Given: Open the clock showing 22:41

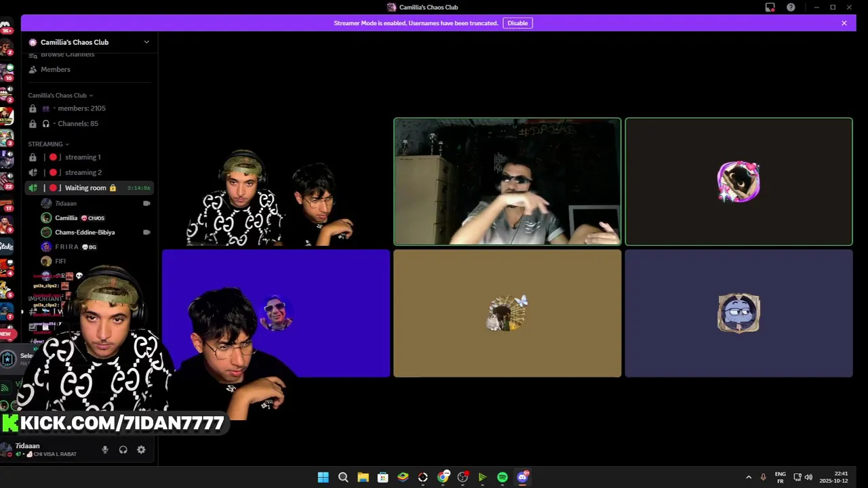Looking at the screenshot, I should (834, 477).
